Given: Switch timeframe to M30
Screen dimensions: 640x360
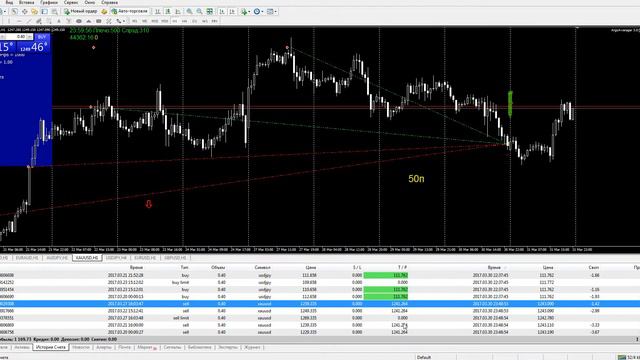Looking at the screenshot, I should tap(164, 21).
